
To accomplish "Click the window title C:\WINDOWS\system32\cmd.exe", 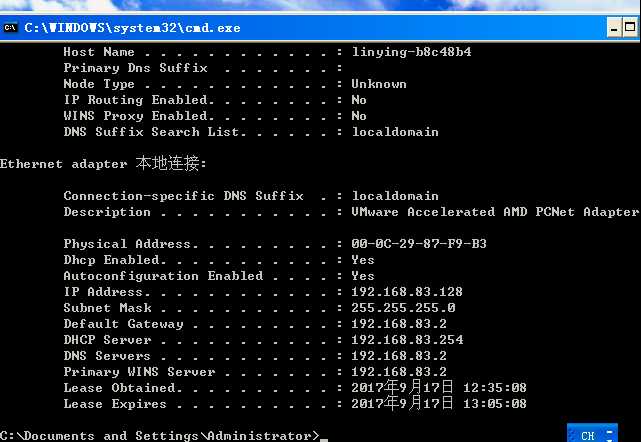I will pyautogui.click(x=132, y=28).
